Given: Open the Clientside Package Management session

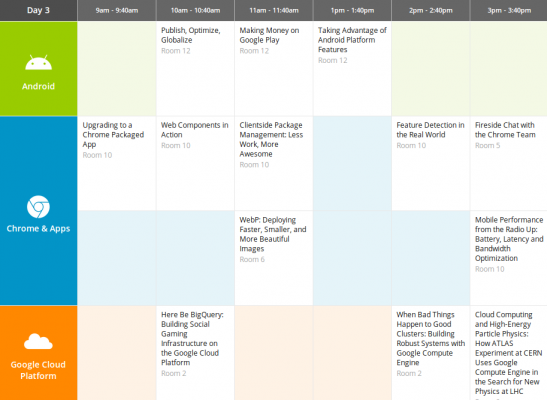Looking at the screenshot, I should coord(274,163).
